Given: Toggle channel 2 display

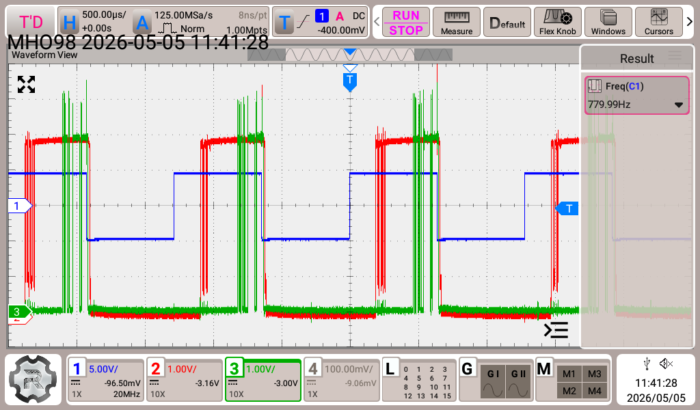Looking at the screenshot, I should pos(185,380).
